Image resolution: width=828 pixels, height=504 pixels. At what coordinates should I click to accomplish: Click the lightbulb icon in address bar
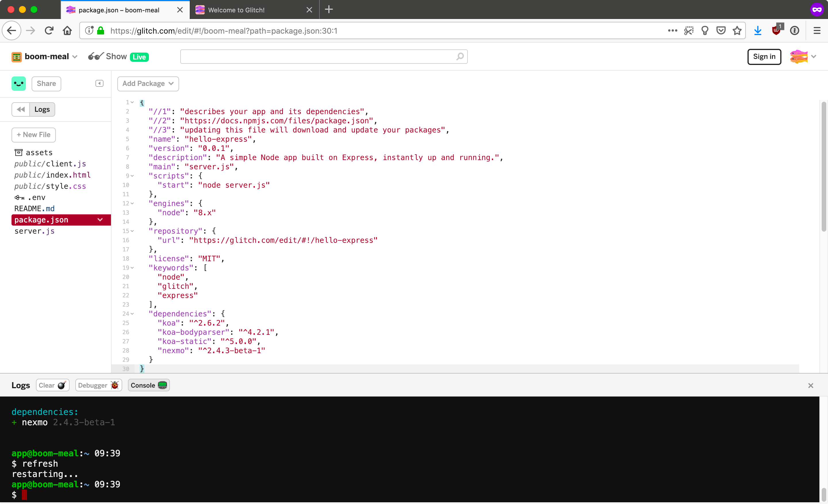705,31
